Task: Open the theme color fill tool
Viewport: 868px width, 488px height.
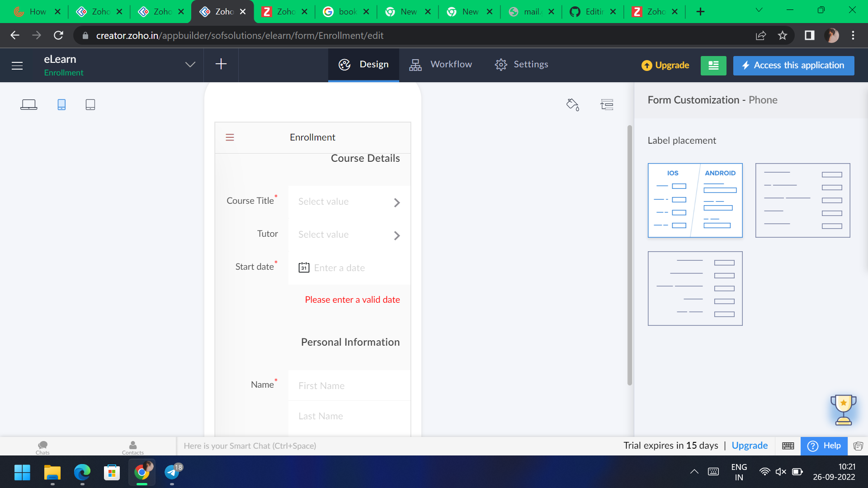Action: pos(572,104)
